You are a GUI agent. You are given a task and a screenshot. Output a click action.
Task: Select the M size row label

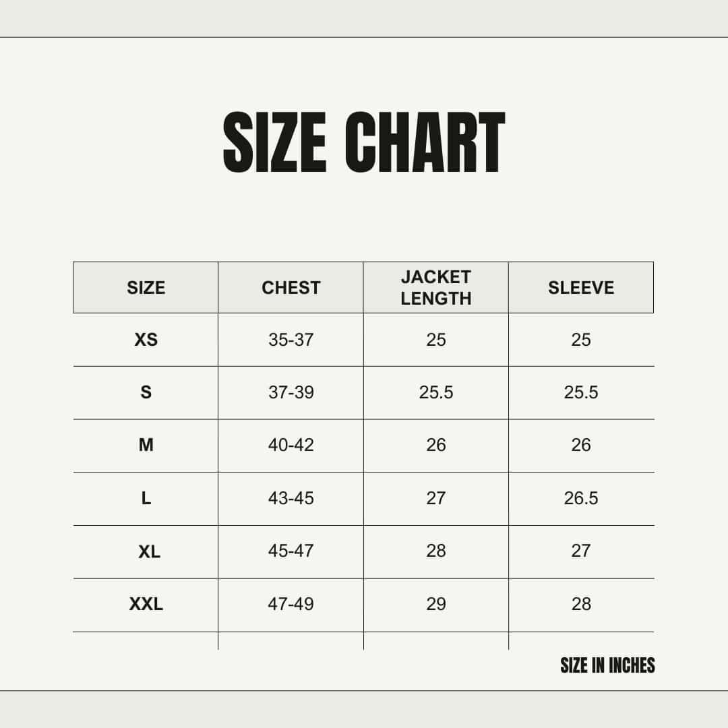point(146,445)
